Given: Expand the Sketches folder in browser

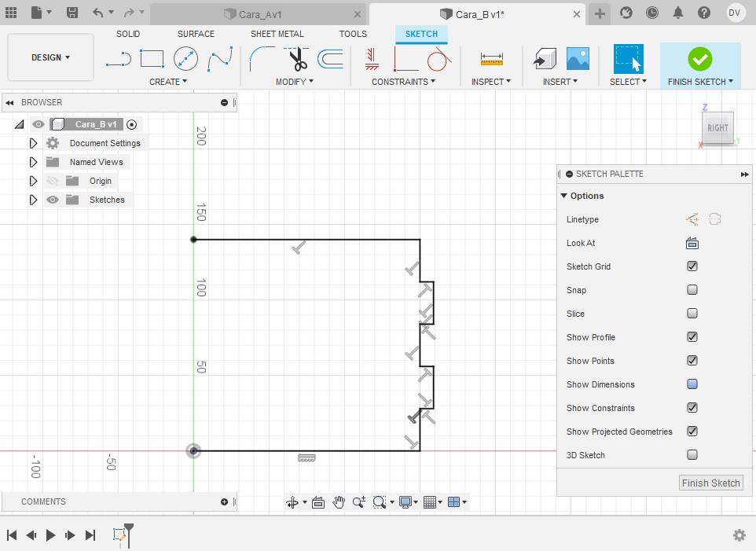Looking at the screenshot, I should [x=33, y=200].
